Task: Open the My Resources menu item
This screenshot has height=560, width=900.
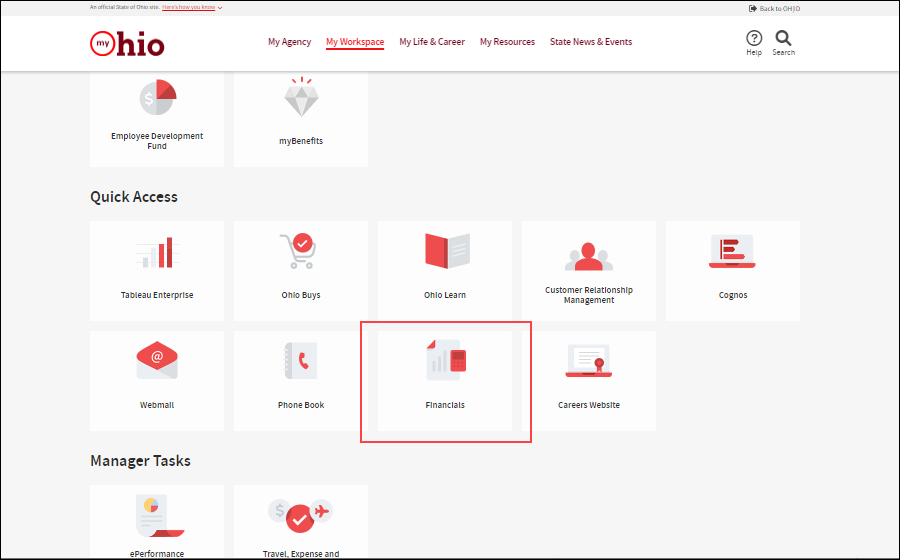Action: point(507,42)
